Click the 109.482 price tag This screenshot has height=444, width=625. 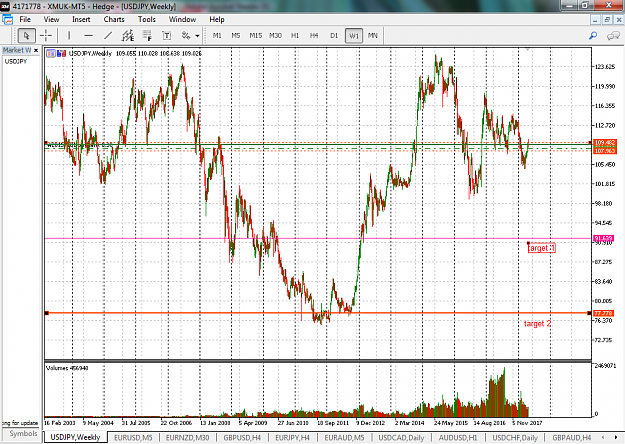[605, 143]
